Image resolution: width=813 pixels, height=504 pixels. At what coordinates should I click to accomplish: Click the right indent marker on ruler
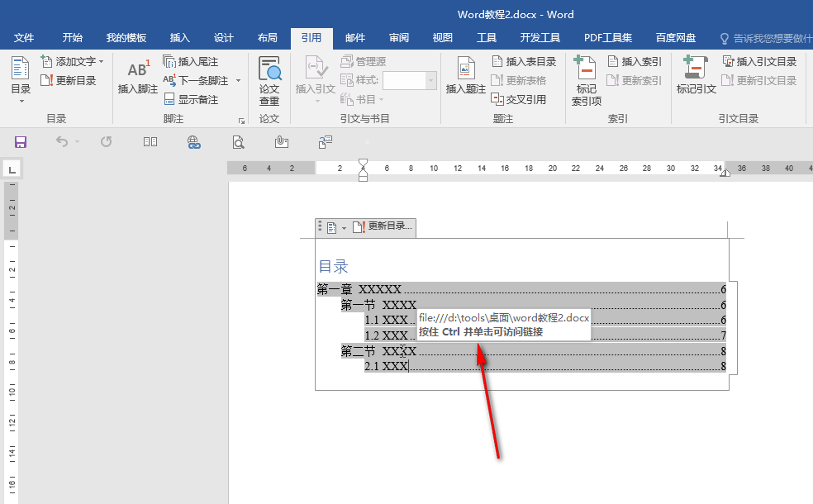(x=725, y=173)
